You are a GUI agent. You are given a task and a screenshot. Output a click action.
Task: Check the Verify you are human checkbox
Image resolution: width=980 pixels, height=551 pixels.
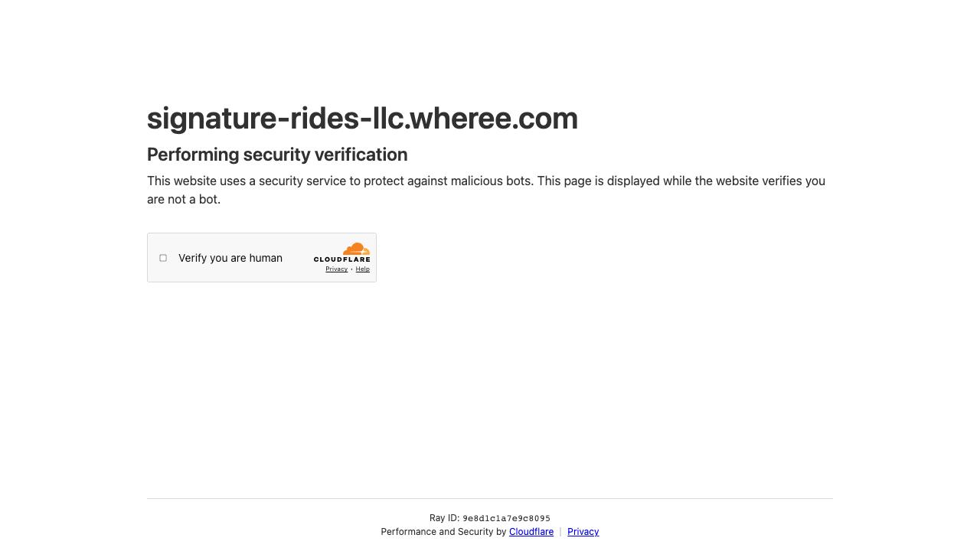[163, 258]
